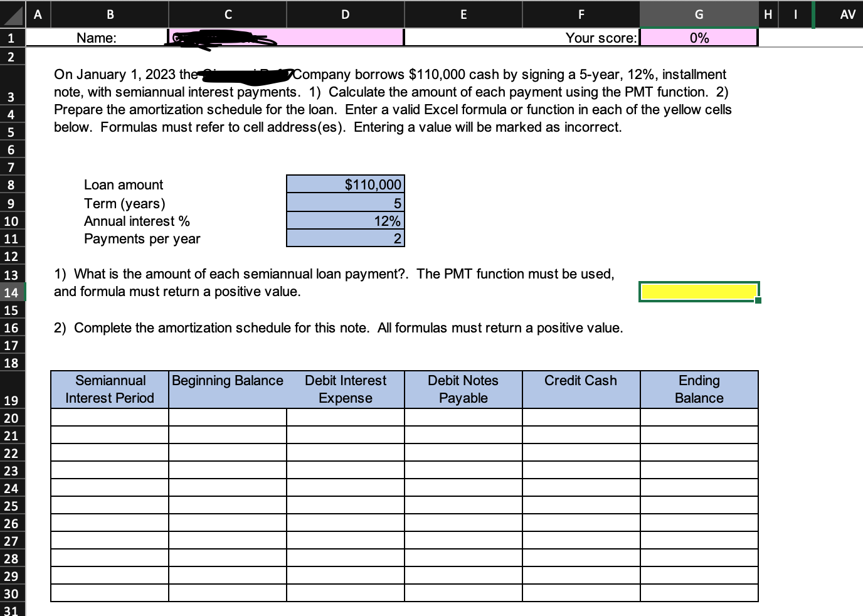Image resolution: width=863 pixels, height=616 pixels.
Task: Select row 30 cell under Ending Balance
Action: (x=699, y=593)
